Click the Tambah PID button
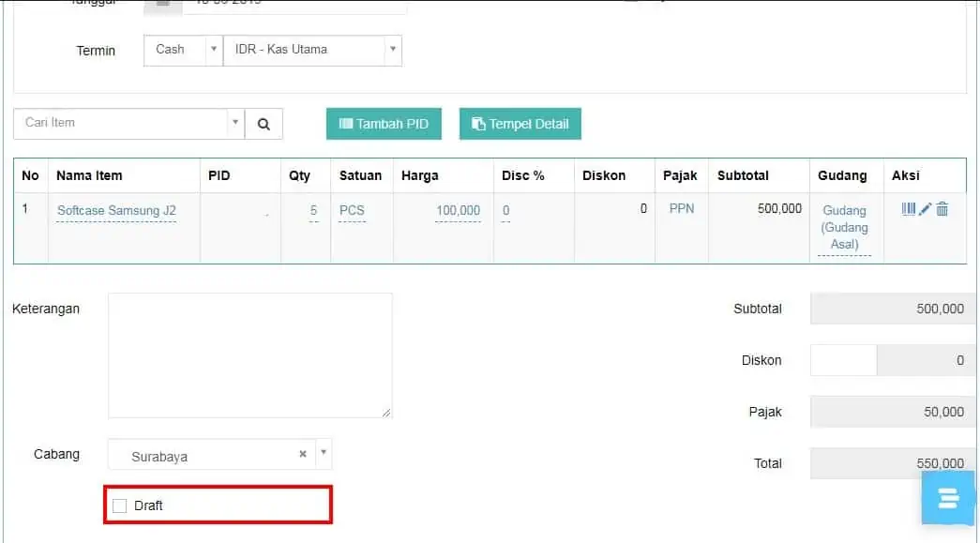980x543 pixels. coord(384,124)
